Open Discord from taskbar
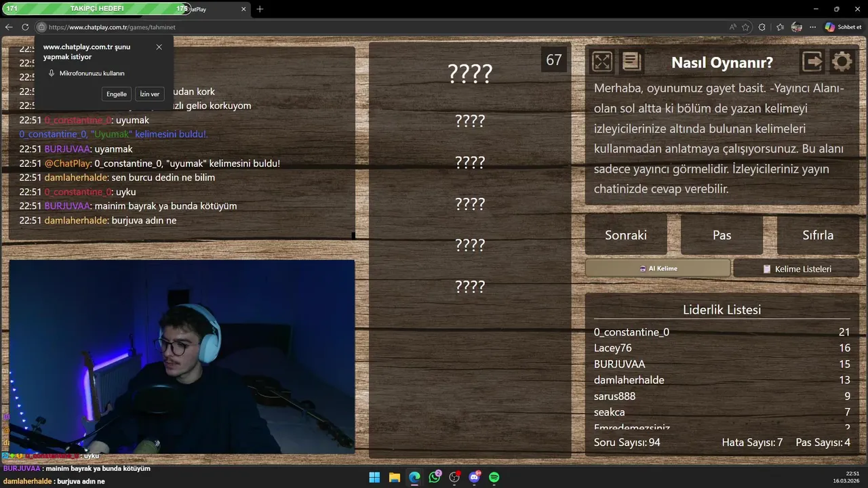868x488 pixels. [x=474, y=477]
